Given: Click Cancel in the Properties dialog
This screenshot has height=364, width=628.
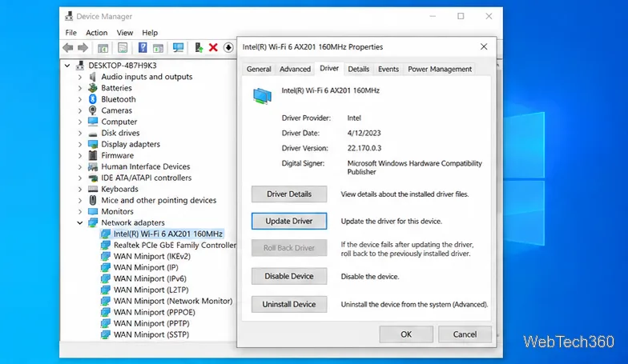Looking at the screenshot, I should coord(465,334).
